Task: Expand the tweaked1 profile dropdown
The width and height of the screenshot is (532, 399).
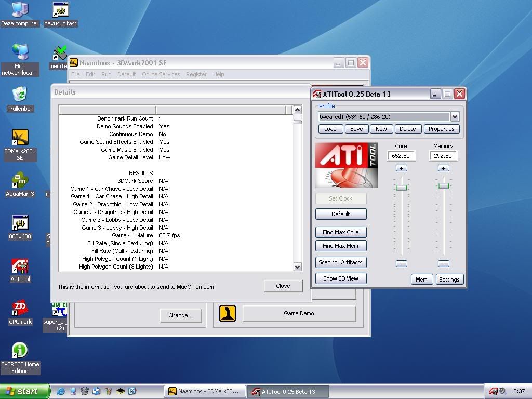Action: click(x=455, y=117)
